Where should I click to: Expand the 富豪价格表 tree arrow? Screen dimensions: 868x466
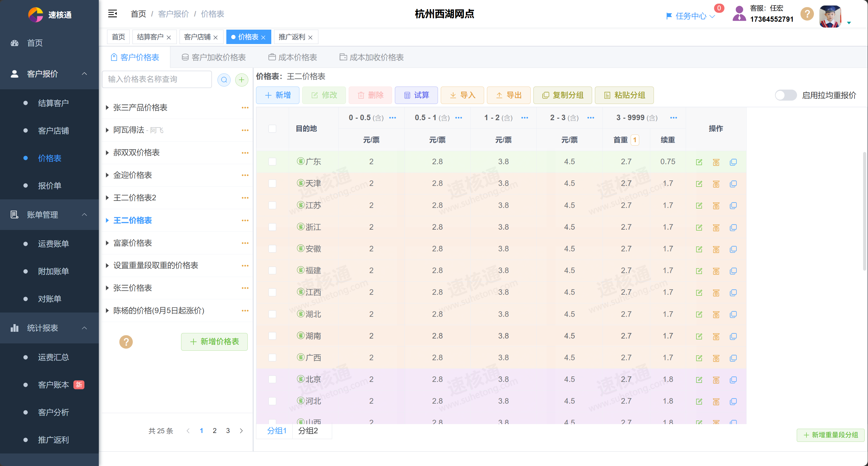[107, 243]
